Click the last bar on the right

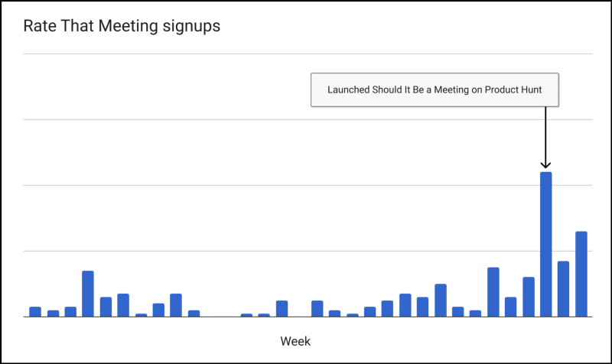point(581,274)
